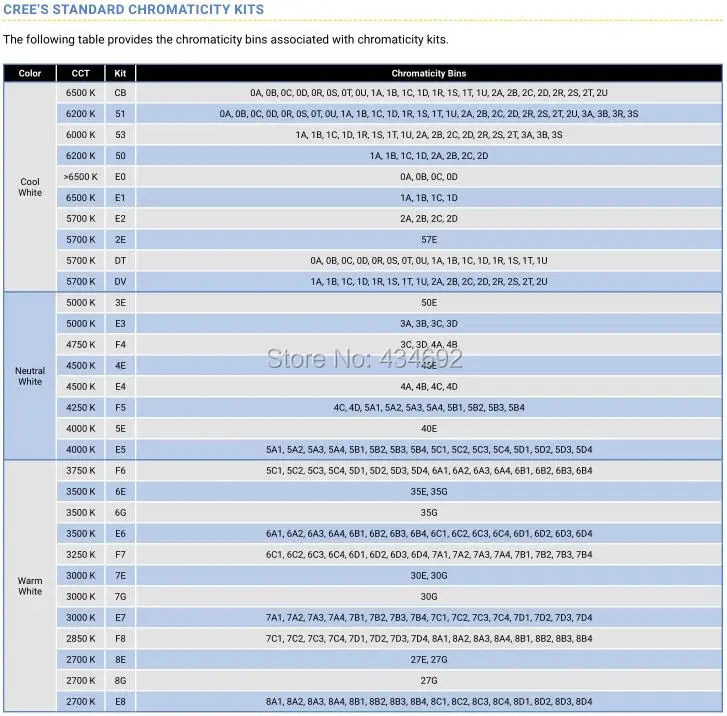Screen dimensions: 727x716
Task: Click kit code "8G"
Action: pyautogui.click(x=120, y=680)
